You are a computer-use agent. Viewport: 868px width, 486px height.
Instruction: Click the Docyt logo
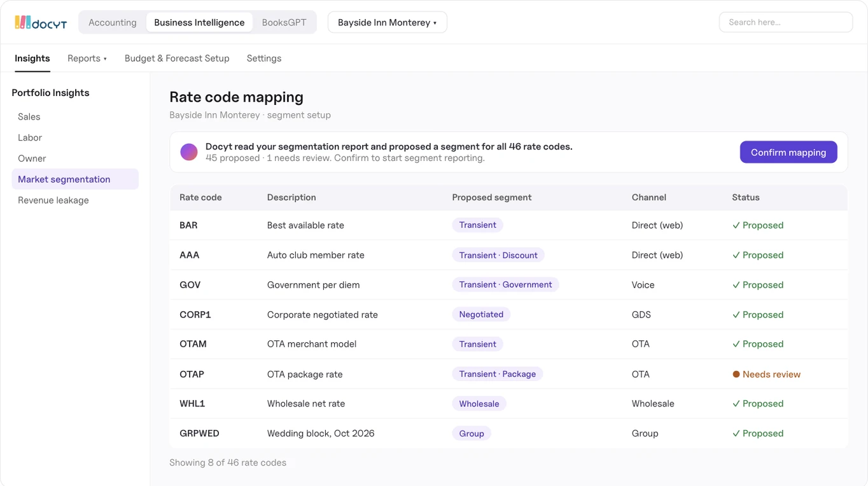click(41, 22)
